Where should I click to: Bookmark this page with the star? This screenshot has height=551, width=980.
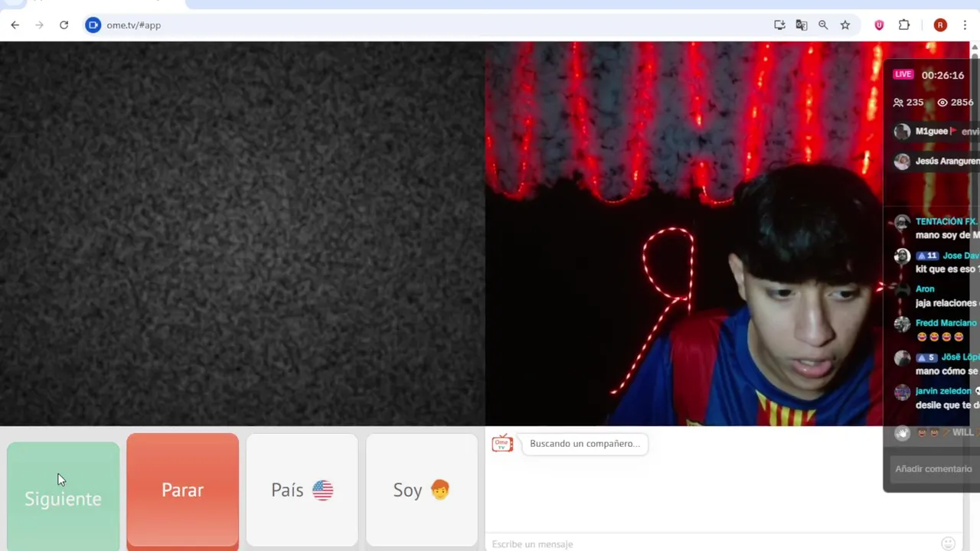click(845, 25)
